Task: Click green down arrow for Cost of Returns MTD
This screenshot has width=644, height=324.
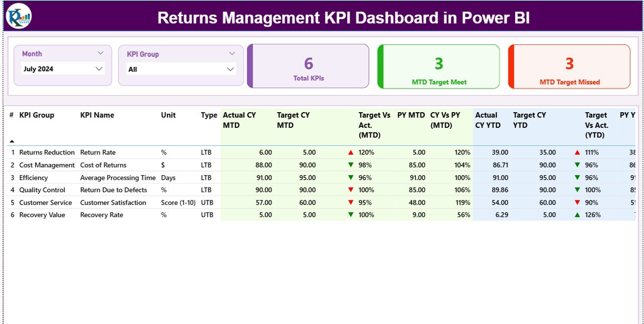Action: coord(351,165)
